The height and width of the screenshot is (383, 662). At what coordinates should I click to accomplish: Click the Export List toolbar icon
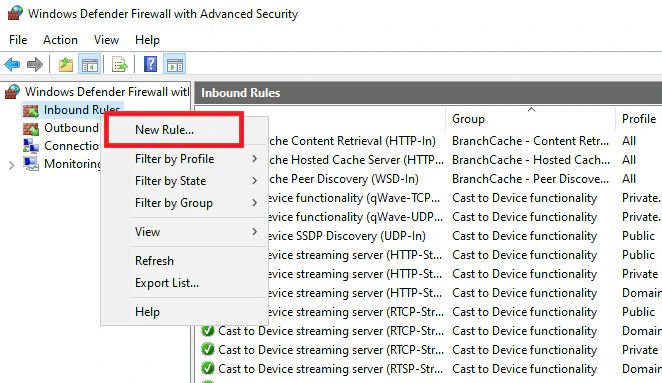coord(120,65)
